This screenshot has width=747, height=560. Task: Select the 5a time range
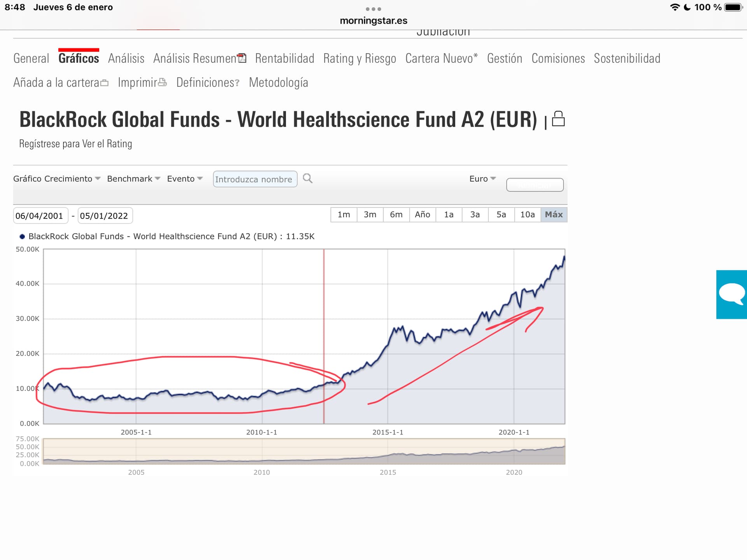[501, 215]
